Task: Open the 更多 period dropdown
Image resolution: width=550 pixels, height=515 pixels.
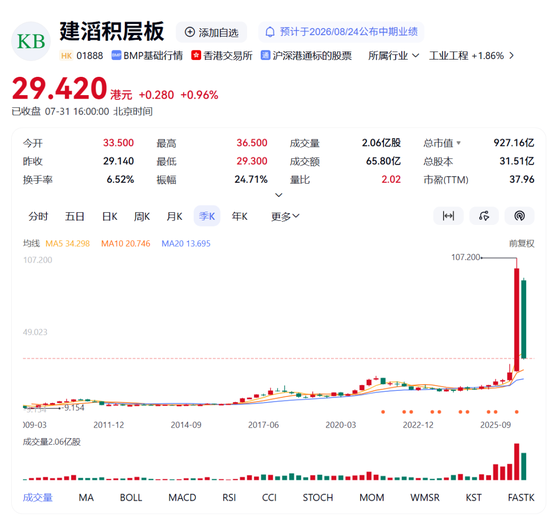Action: point(285,216)
